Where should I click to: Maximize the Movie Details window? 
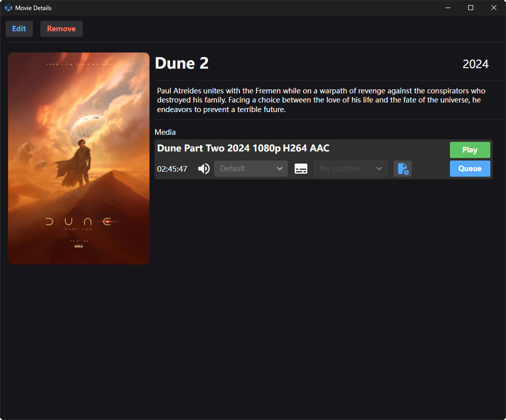click(x=471, y=8)
